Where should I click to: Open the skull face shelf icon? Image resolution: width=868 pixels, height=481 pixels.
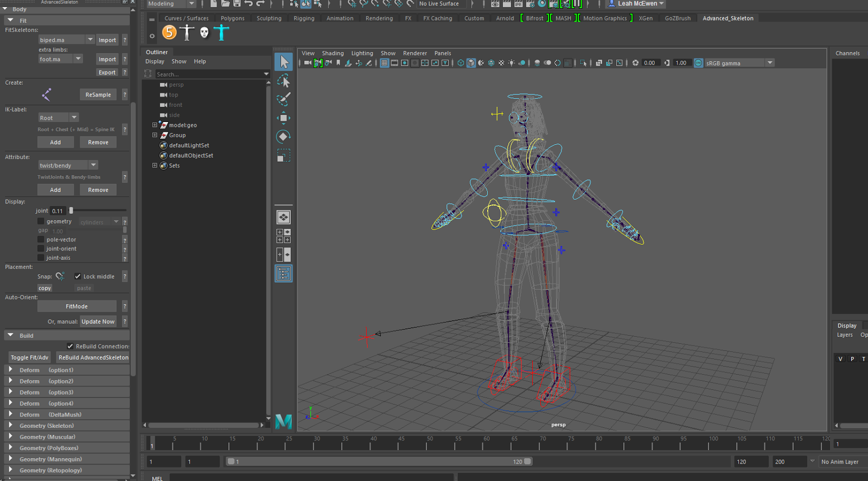204,33
